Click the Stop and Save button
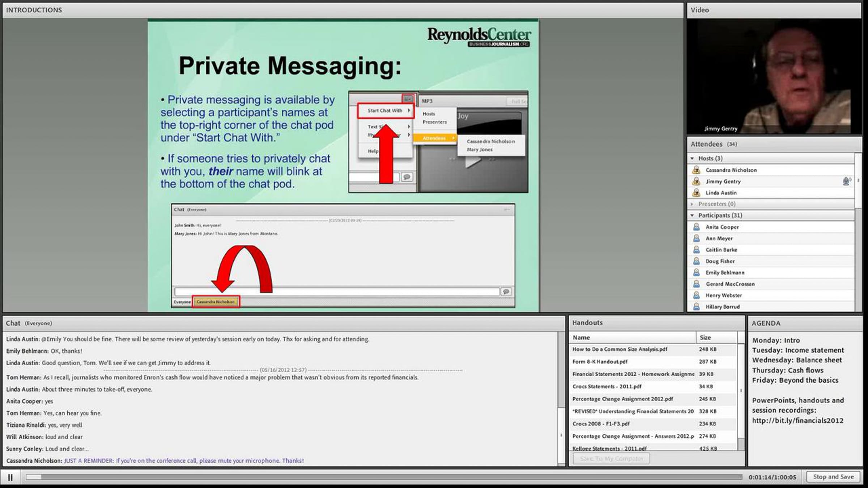The width and height of the screenshot is (868, 488). 833,477
